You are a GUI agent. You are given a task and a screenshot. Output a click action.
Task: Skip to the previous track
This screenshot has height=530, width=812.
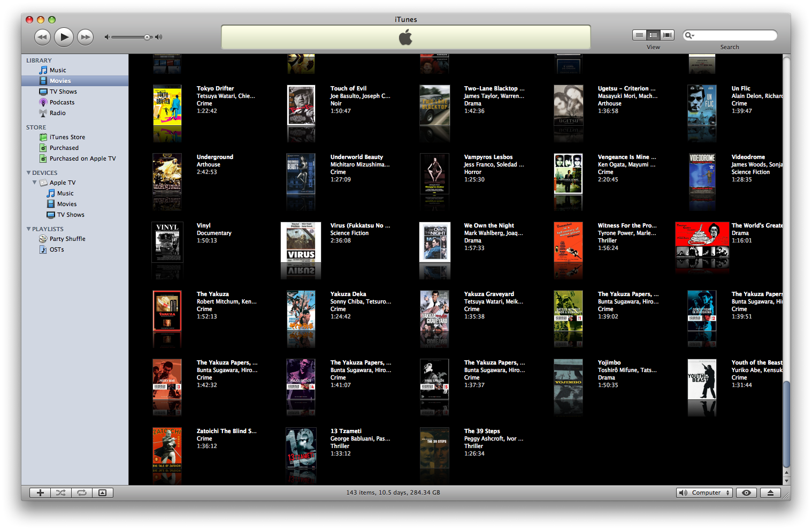click(42, 37)
